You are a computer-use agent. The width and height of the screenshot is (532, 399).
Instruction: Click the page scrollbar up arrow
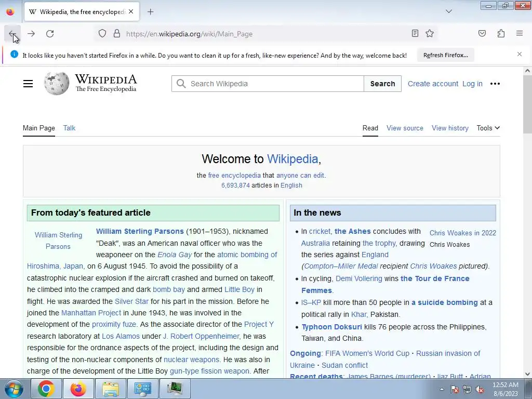[x=527, y=71]
